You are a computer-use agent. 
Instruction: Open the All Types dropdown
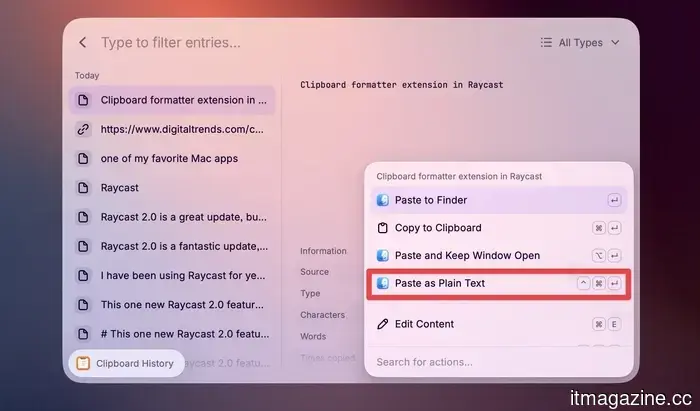580,42
